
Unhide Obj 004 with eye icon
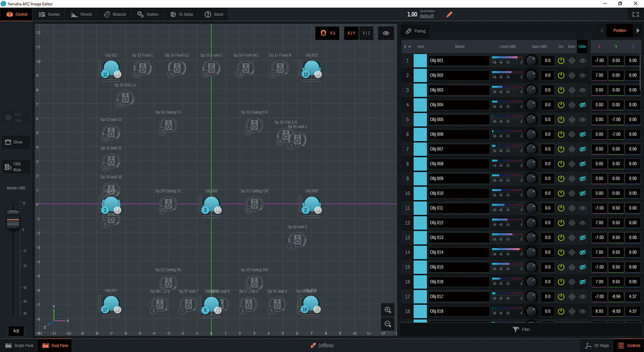coord(582,105)
